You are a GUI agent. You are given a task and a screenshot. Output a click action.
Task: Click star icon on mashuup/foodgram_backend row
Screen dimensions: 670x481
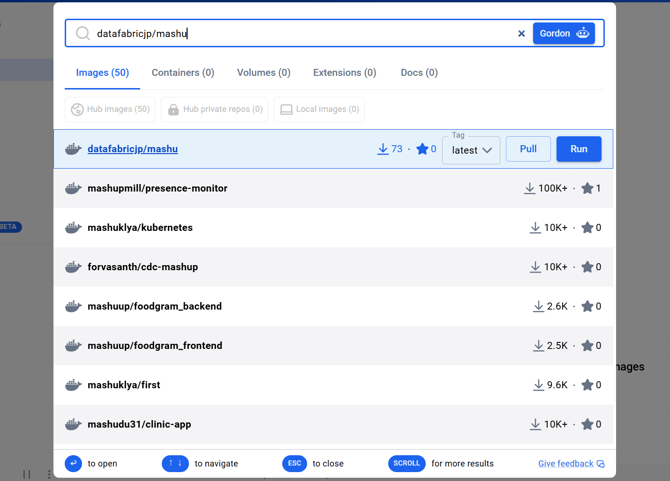click(x=588, y=306)
